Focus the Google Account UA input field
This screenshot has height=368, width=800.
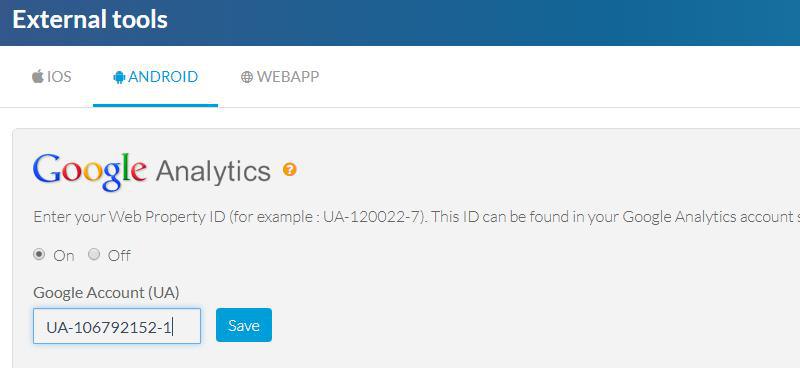(x=117, y=326)
